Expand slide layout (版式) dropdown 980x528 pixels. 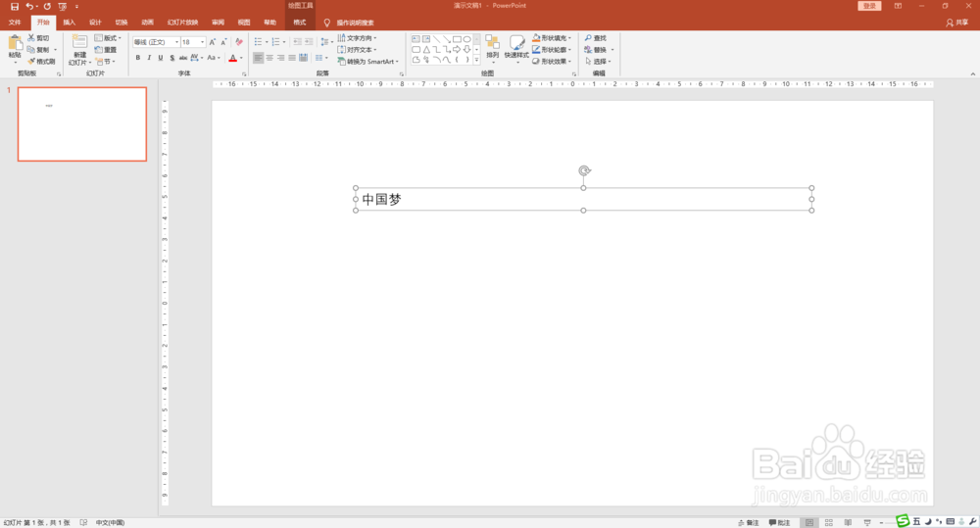[x=108, y=38]
